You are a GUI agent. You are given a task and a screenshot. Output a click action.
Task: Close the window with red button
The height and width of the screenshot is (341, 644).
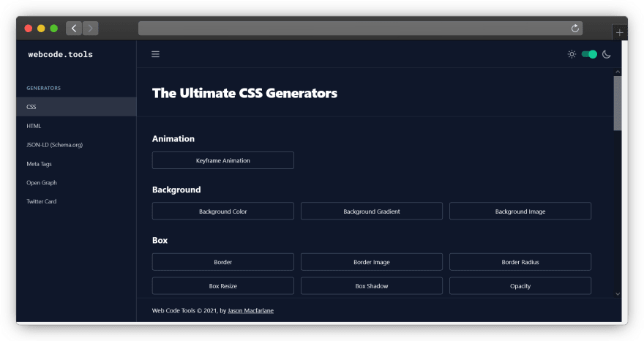pyautogui.click(x=29, y=29)
